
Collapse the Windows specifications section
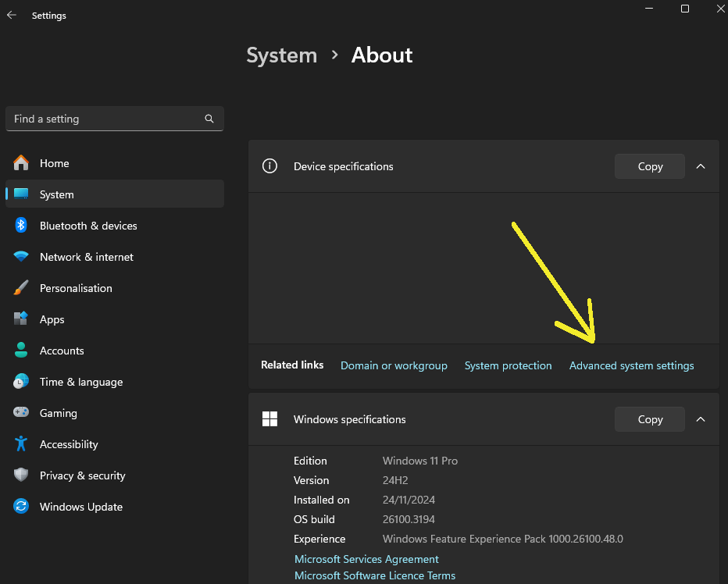[701, 419]
